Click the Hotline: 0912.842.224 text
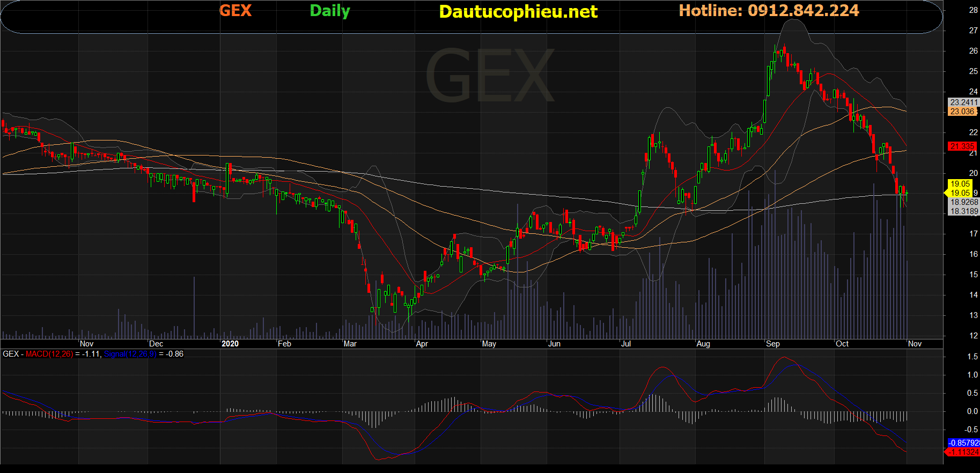Image resolution: width=980 pixels, height=473 pixels. click(x=769, y=11)
